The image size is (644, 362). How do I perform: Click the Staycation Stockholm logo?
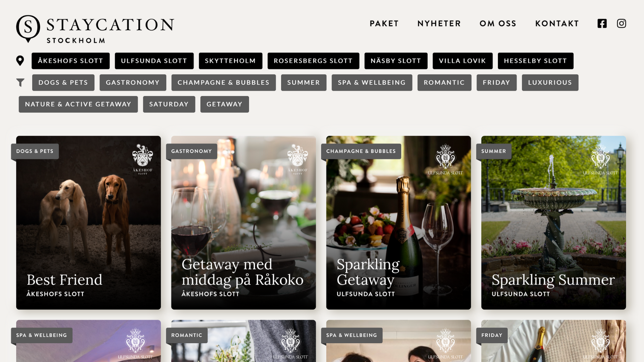click(95, 29)
